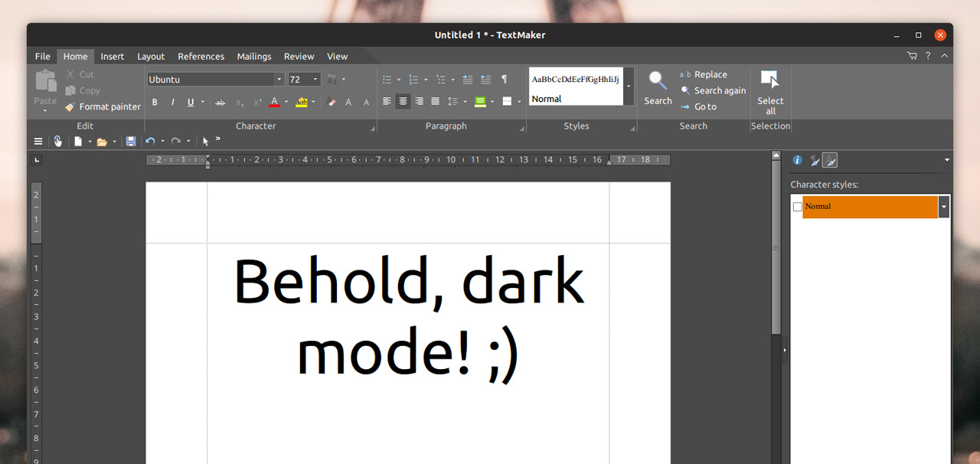Show paragraph styles in sidebar
The image size is (980, 464).
(815, 160)
